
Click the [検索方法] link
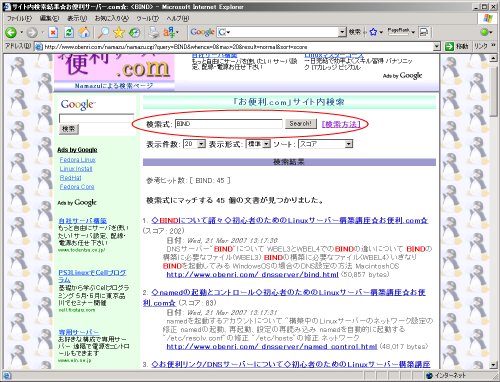tap(341, 124)
